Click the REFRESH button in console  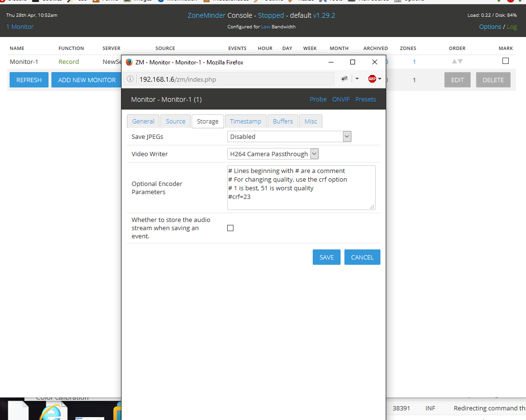[29, 80]
